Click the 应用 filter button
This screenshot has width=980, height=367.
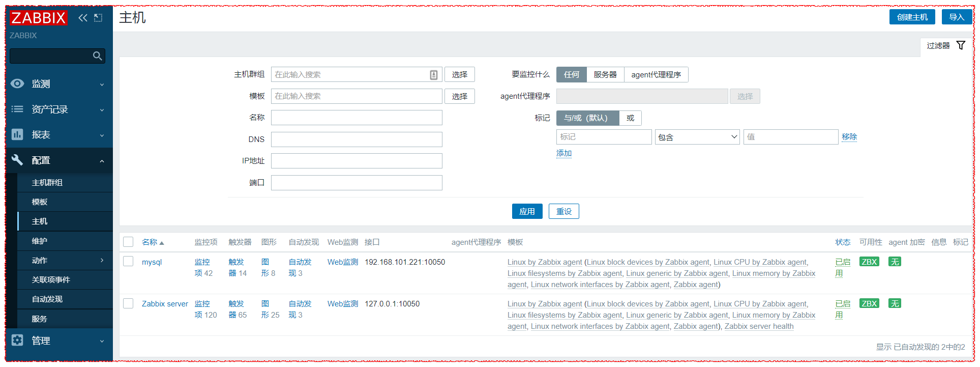click(x=527, y=211)
